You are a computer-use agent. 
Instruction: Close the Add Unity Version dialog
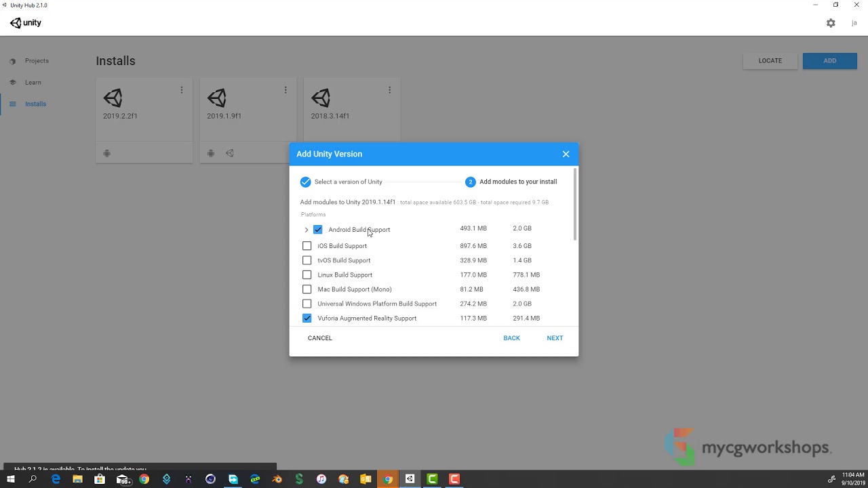click(566, 154)
